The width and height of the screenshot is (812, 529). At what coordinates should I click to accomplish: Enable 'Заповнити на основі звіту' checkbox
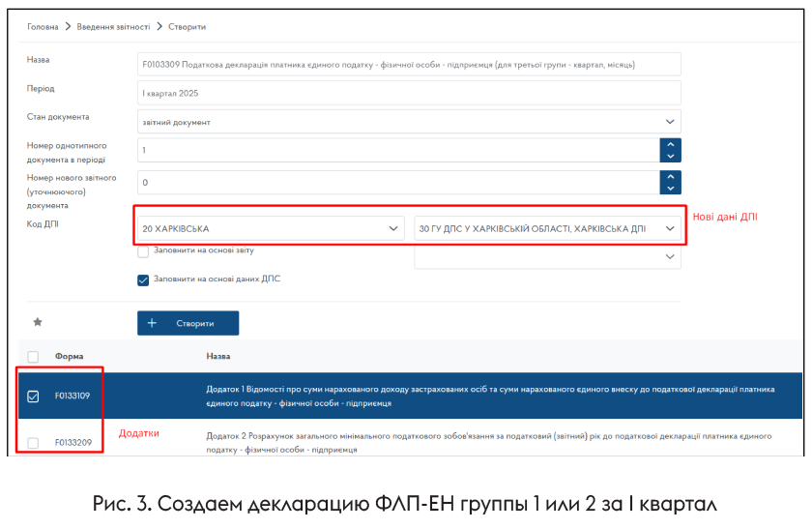click(x=143, y=251)
